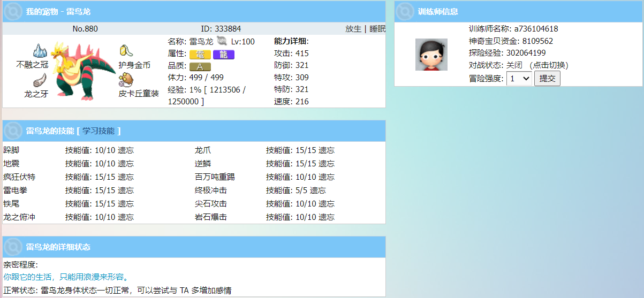The image size is (644, 298).
Task: Click the trainer avatar picture
Action: (431, 55)
